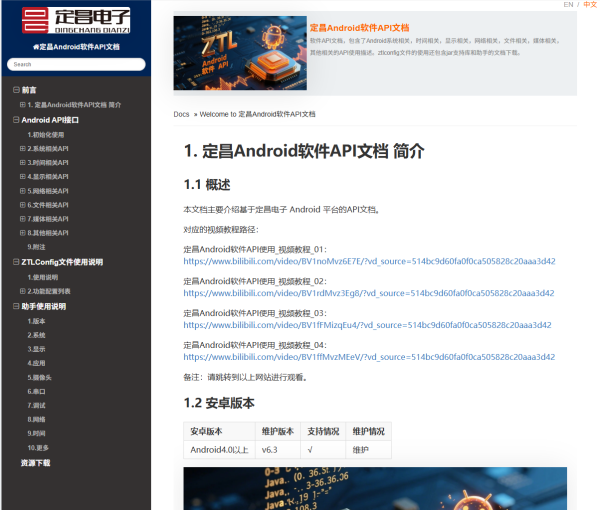Collapse the 前言 section
The image size is (600, 510).
pyautogui.click(x=16, y=90)
